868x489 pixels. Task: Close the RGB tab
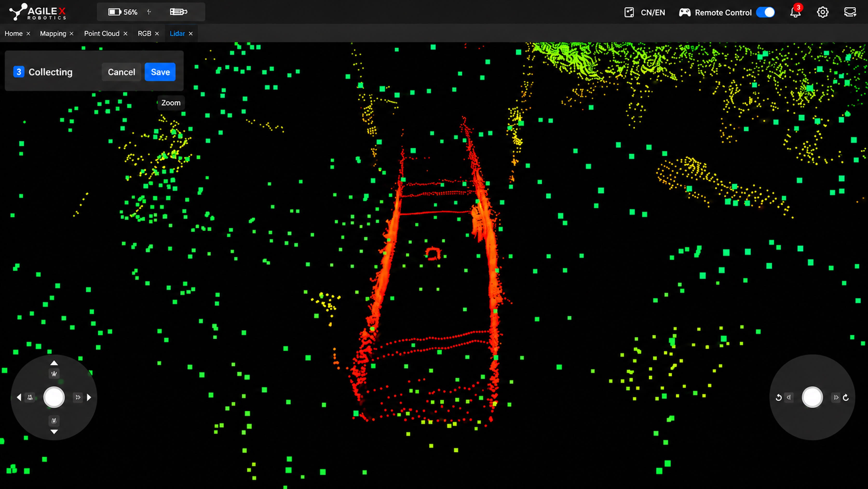pos(157,33)
